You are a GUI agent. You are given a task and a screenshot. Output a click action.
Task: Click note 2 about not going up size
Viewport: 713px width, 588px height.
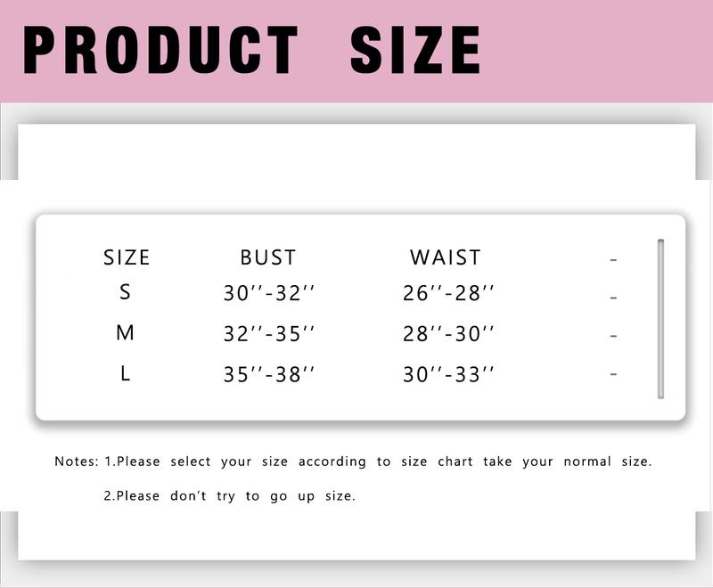(x=230, y=496)
